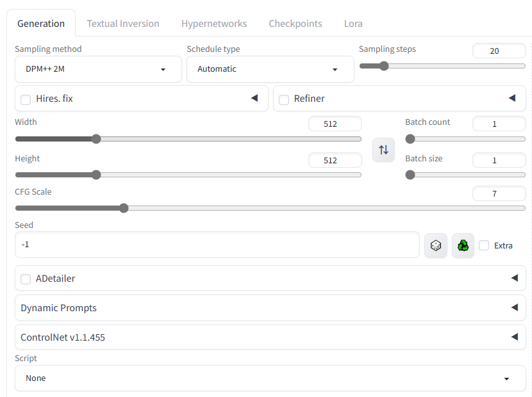Click the Seed input field showing -1

217,245
